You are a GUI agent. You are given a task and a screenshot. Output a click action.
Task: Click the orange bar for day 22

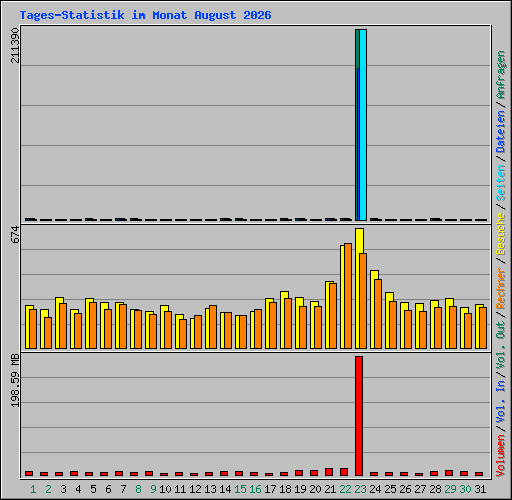pos(348,296)
